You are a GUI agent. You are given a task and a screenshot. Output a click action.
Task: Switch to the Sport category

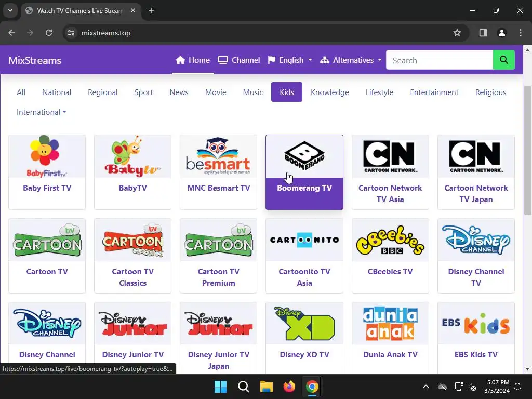coord(143,92)
